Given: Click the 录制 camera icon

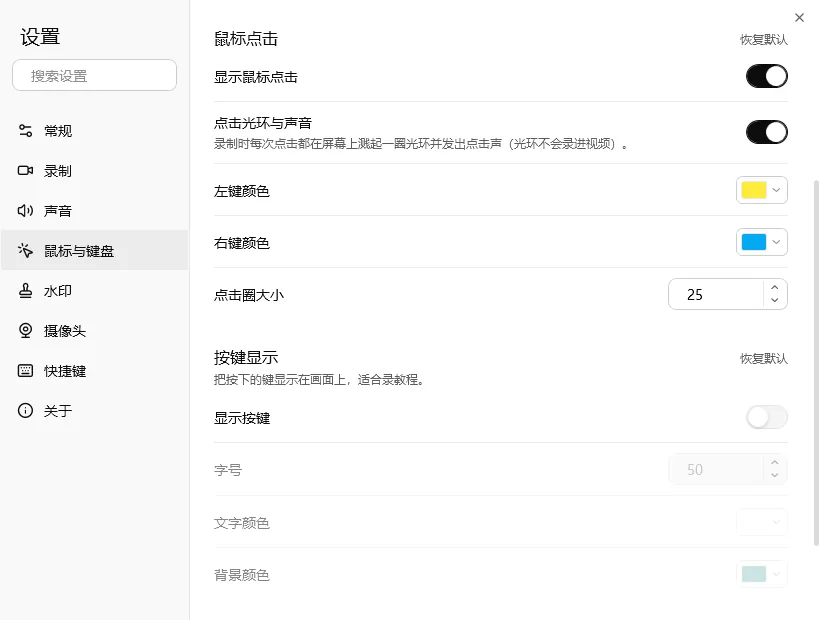Looking at the screenshot, I should (x=25, y=170).
